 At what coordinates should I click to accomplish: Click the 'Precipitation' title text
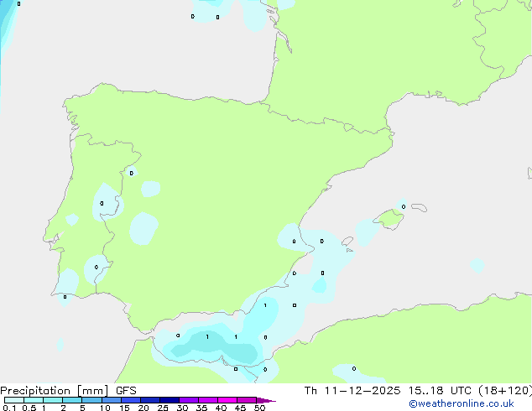point(35,391)
